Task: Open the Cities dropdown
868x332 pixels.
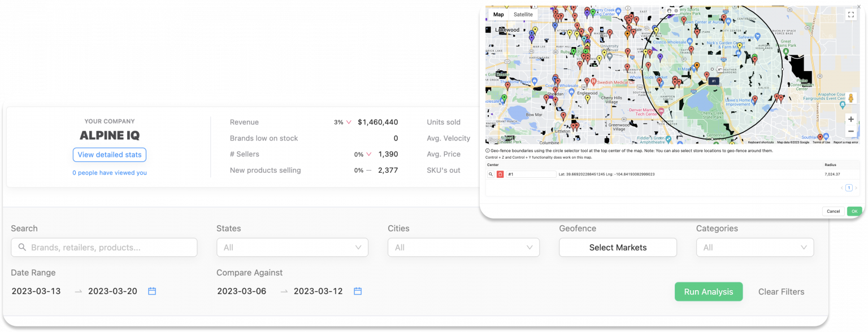Action: (463, 247)
